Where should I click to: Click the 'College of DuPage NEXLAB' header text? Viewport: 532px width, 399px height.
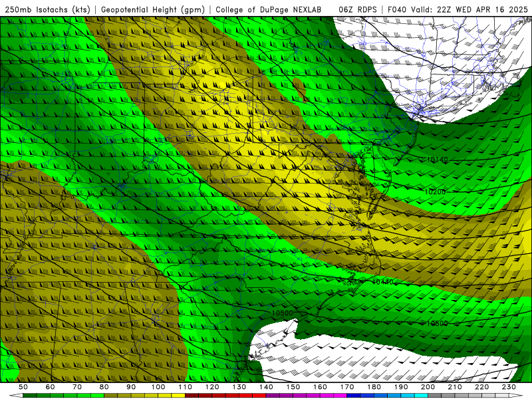click(269, 10)
